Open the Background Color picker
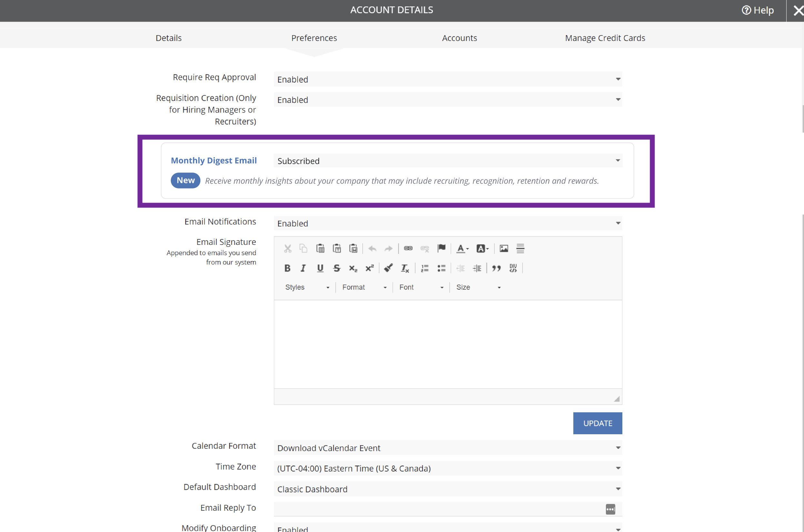Viewport: 804px width, 532px height. (x=482, y=249)
